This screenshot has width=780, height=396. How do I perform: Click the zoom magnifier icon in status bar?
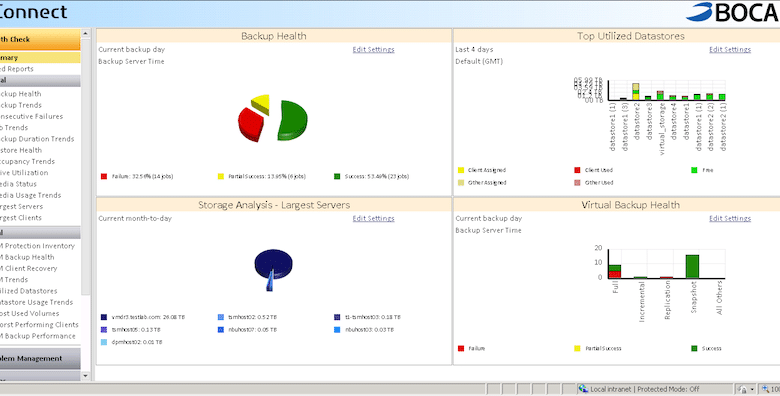pyautogui.click(x=766, y=389)
